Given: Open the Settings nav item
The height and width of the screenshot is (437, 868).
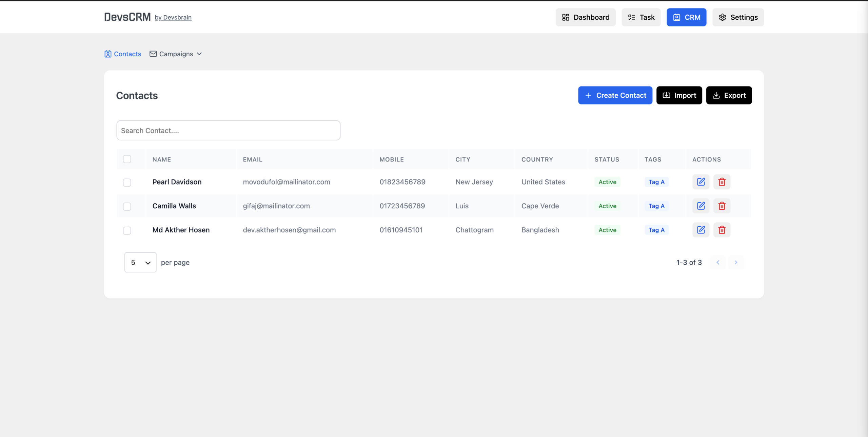Looking at the screenshot, I should [x=738, y=17].
